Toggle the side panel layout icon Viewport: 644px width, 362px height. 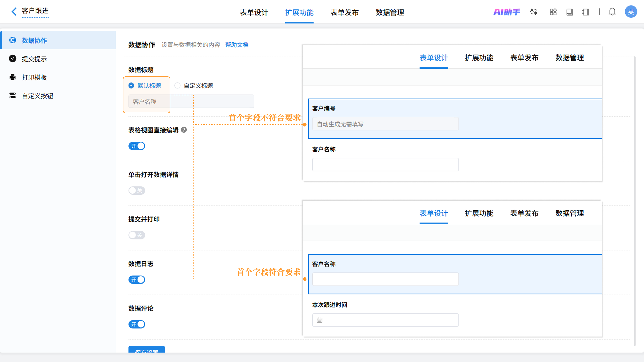click(585, 12)
